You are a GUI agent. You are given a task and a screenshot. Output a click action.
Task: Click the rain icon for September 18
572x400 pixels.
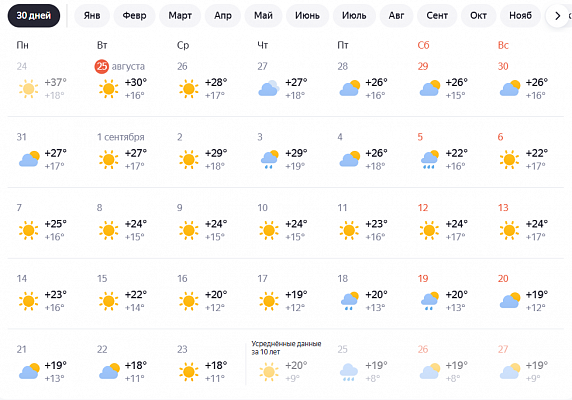point(349,301)
